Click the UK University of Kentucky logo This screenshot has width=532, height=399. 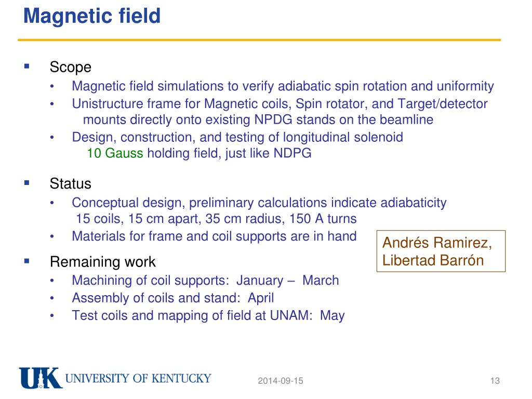click(115, 378)
